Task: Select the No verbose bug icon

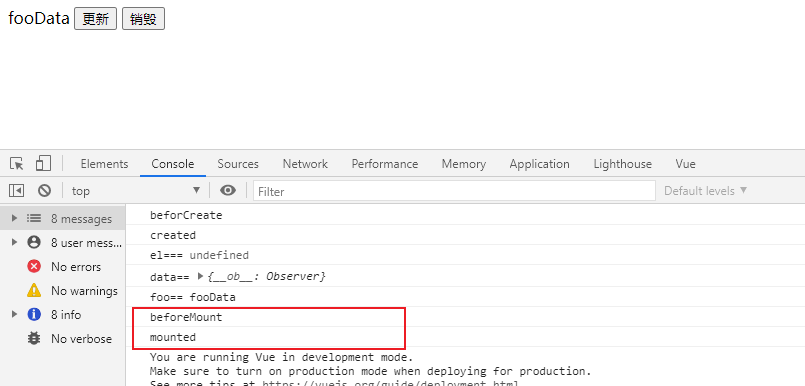Action: (34, 338)
